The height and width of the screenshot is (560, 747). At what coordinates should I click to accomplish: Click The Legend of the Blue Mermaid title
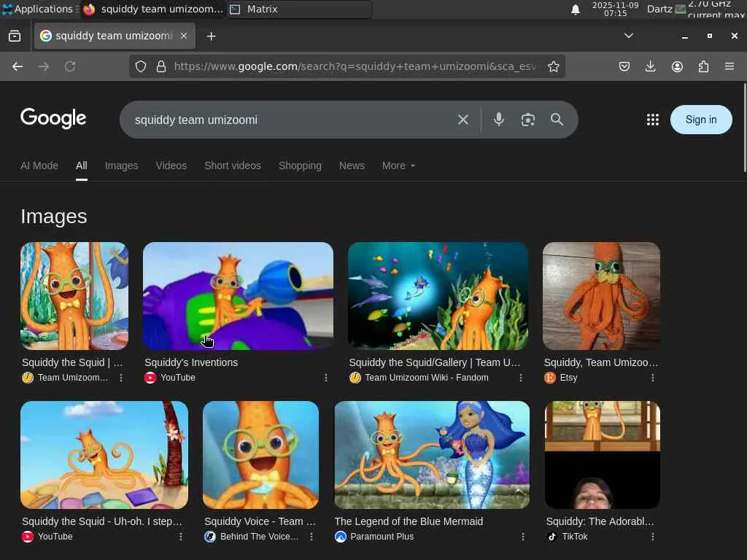(409, 521)
